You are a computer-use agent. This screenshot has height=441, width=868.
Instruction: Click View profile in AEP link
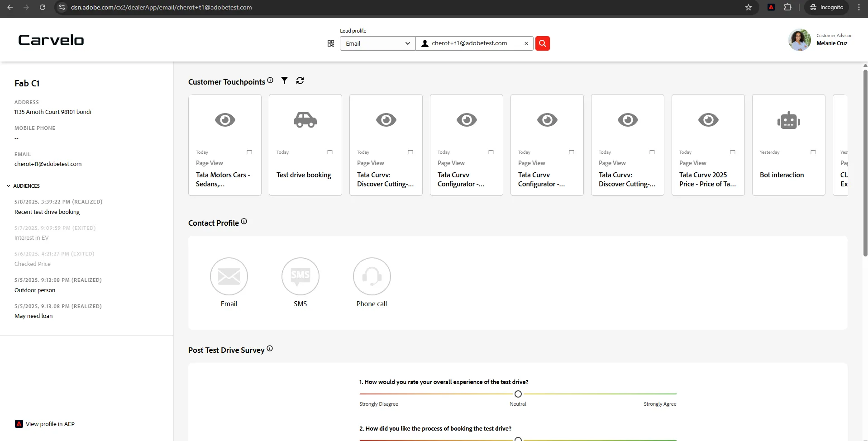[x=50, y=424]
